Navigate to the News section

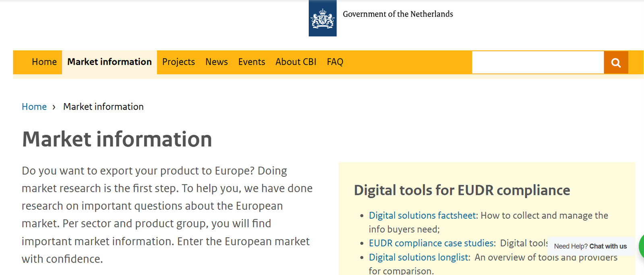coord(217,62)
